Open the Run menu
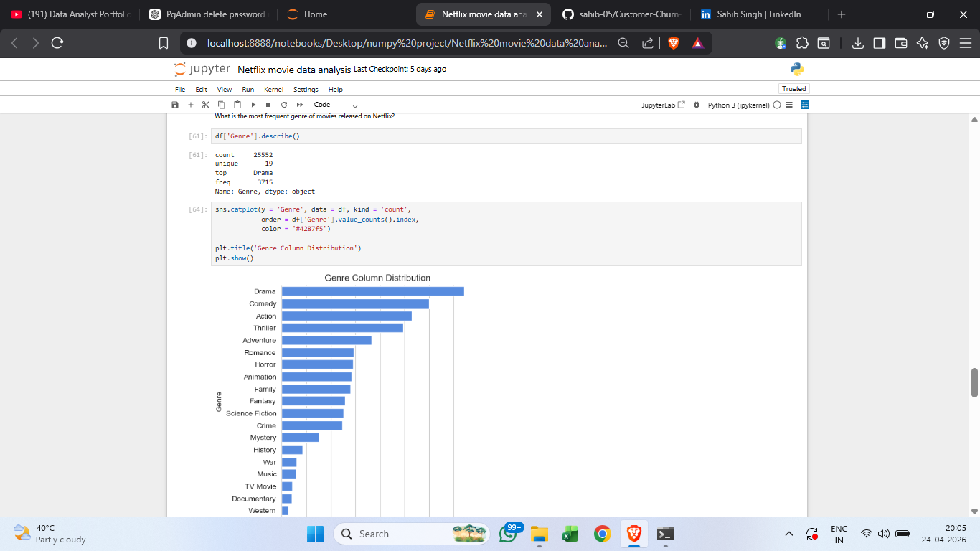The image size is (980, 551). [x=248, y=90]
